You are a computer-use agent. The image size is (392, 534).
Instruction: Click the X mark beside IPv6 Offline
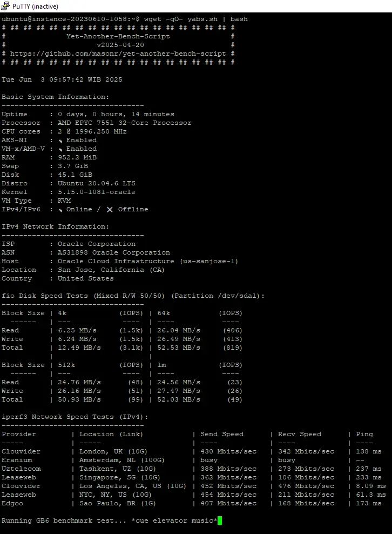click(x=110, y=210)
